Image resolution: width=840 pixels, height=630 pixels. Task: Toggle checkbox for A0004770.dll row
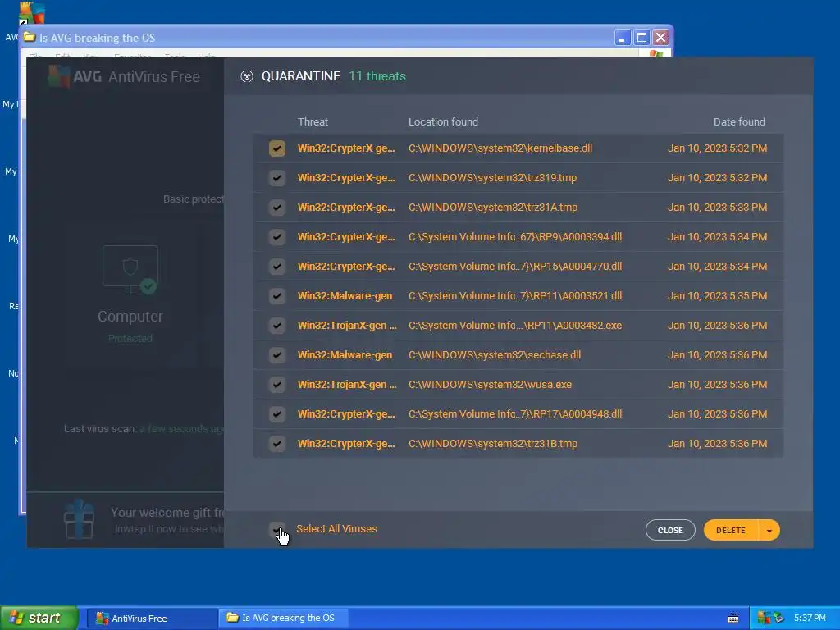pos(277,267)
